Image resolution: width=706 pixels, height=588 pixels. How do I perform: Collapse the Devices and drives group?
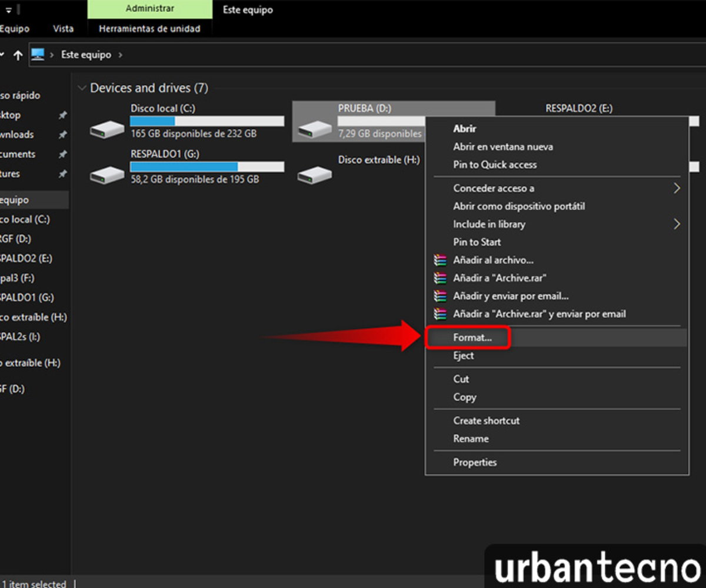pos(82,88)
